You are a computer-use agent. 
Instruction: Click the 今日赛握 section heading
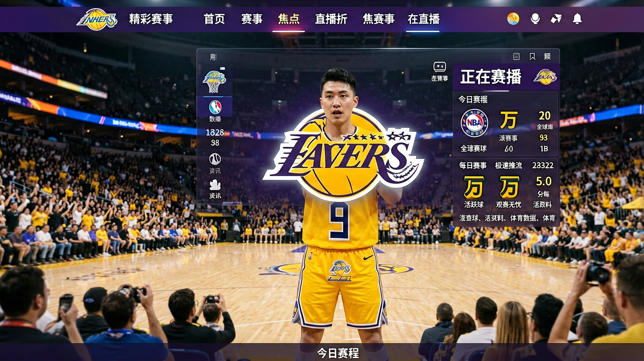coord(473,99)
